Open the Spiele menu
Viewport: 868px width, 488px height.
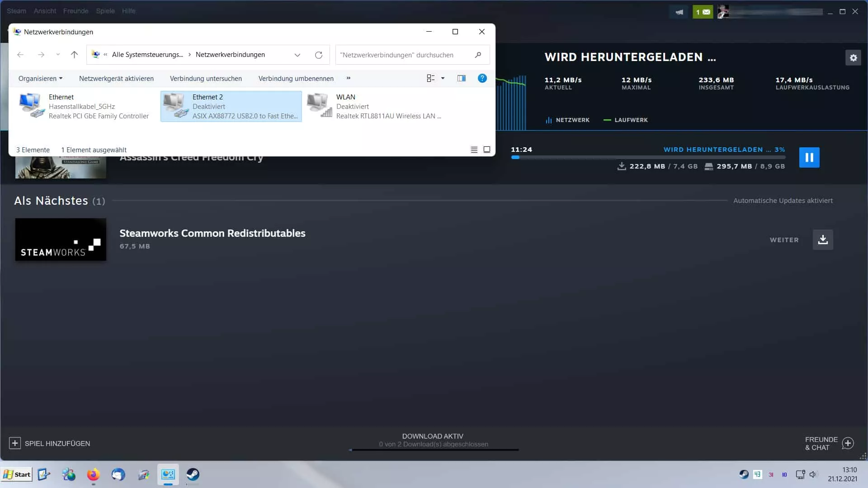tap(105, 11)
